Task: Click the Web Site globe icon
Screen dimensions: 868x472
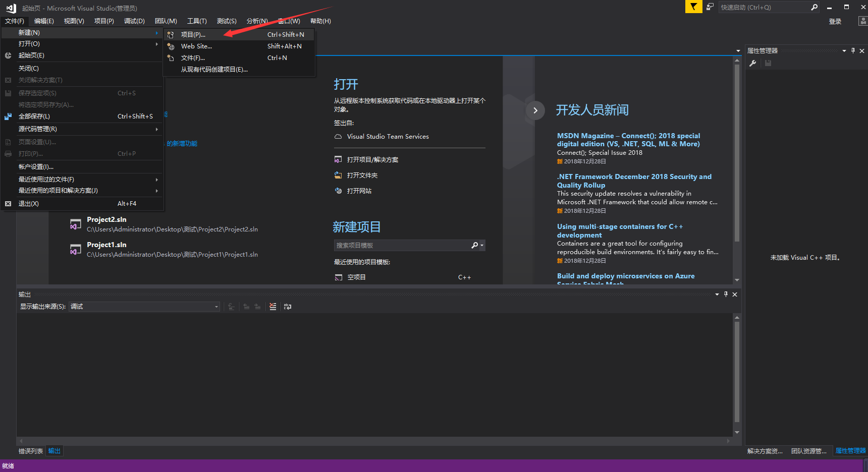Action: click(171, 46)
